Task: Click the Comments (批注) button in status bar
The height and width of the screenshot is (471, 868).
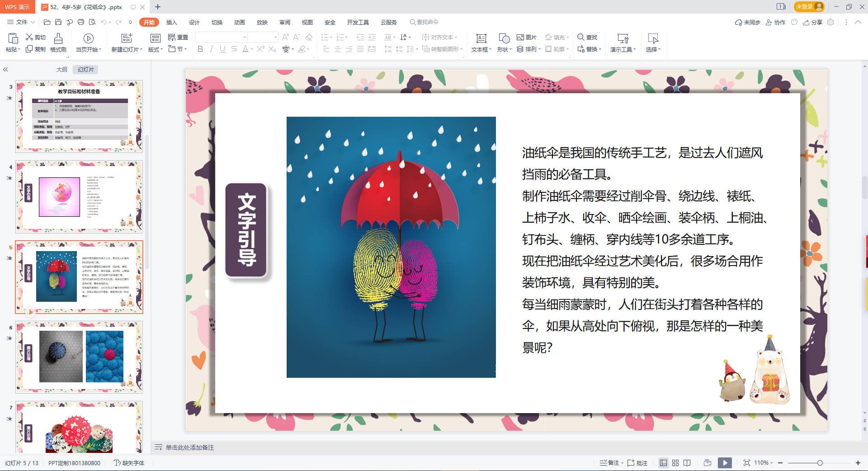Action: tap(637, 463)
